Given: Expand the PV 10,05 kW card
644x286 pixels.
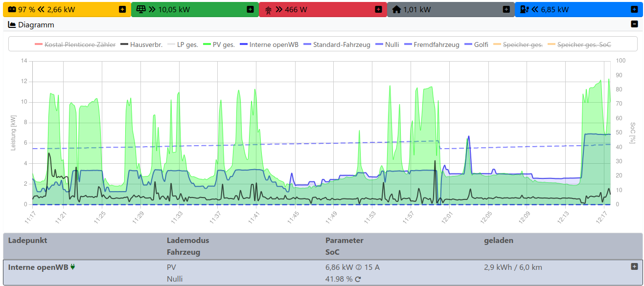Looking at the screenshot, I should (250, 9).
